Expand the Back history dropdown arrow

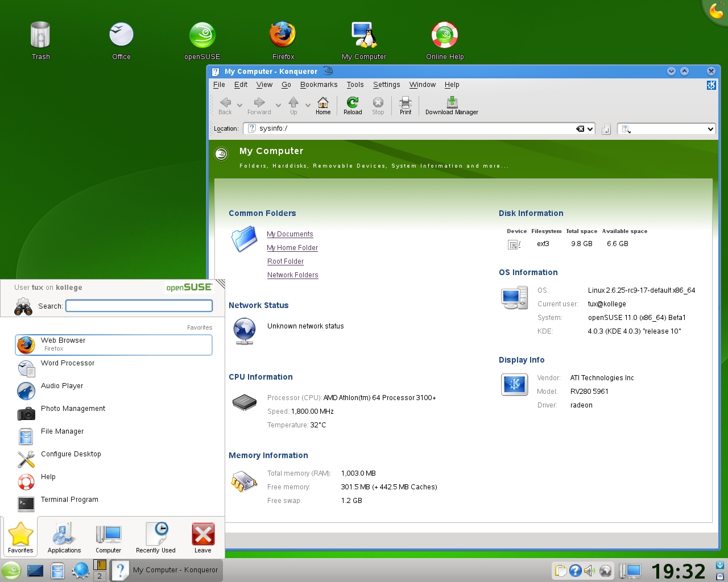coord(239,105)
